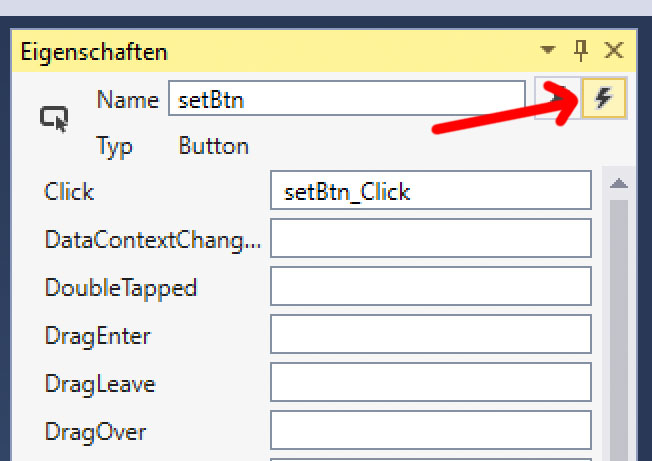Select the Click event label
Screen dimensions: 652x461
point(69,192)
